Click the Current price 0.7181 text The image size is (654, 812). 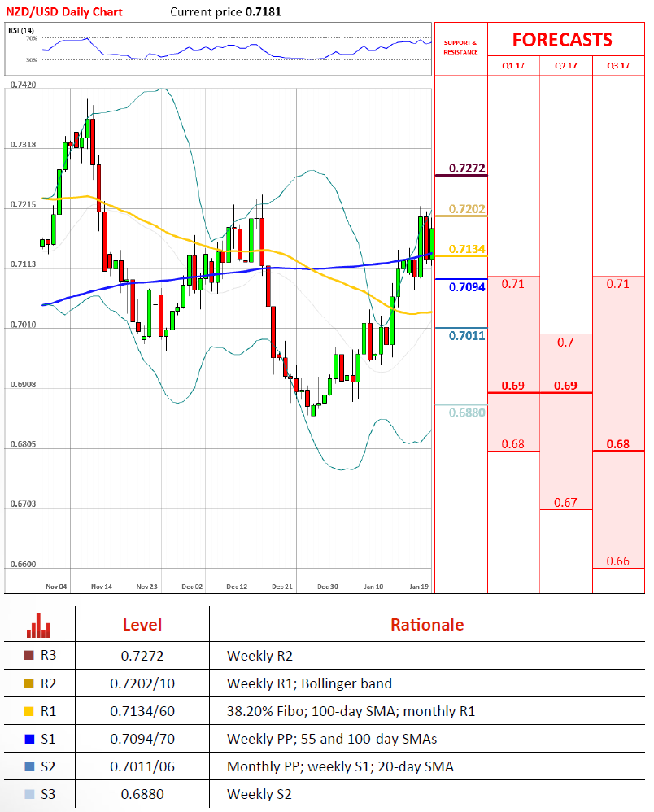click(226, 12)
